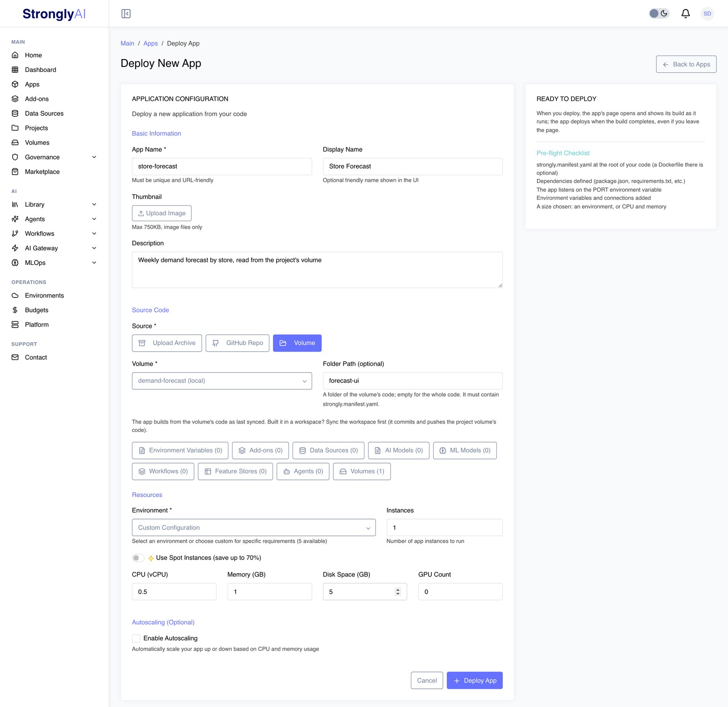728x707 pixels.
Task: Open the notifications bell
Action: coord(685,14)
